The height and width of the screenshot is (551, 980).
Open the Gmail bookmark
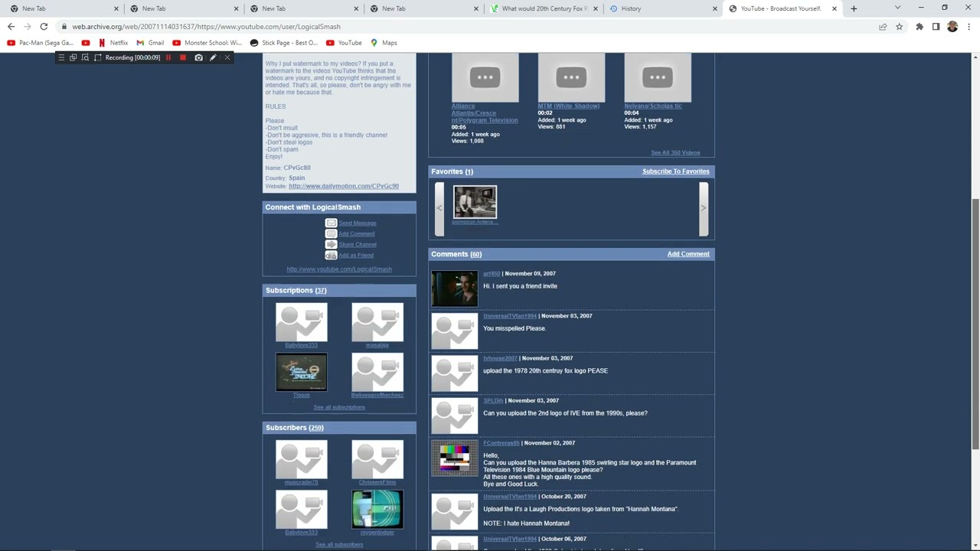150,43
